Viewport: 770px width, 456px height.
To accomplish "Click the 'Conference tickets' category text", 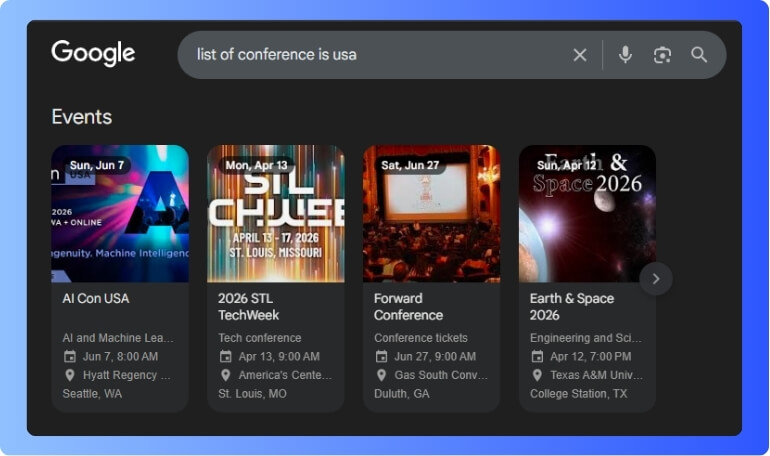I will point(421,338).
